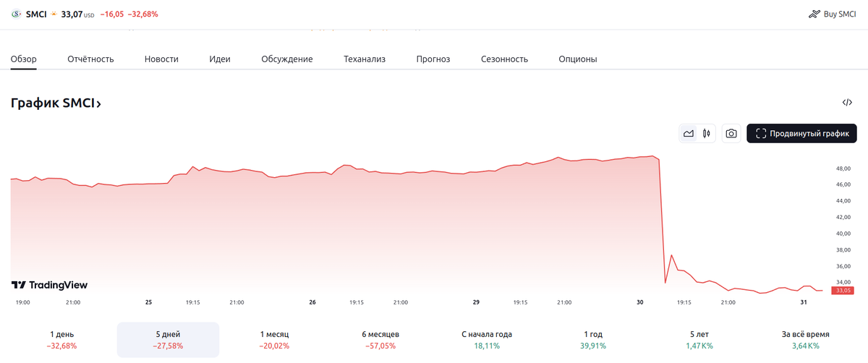
Task: Switch to the Обсуждение tab
Action: 287,59
